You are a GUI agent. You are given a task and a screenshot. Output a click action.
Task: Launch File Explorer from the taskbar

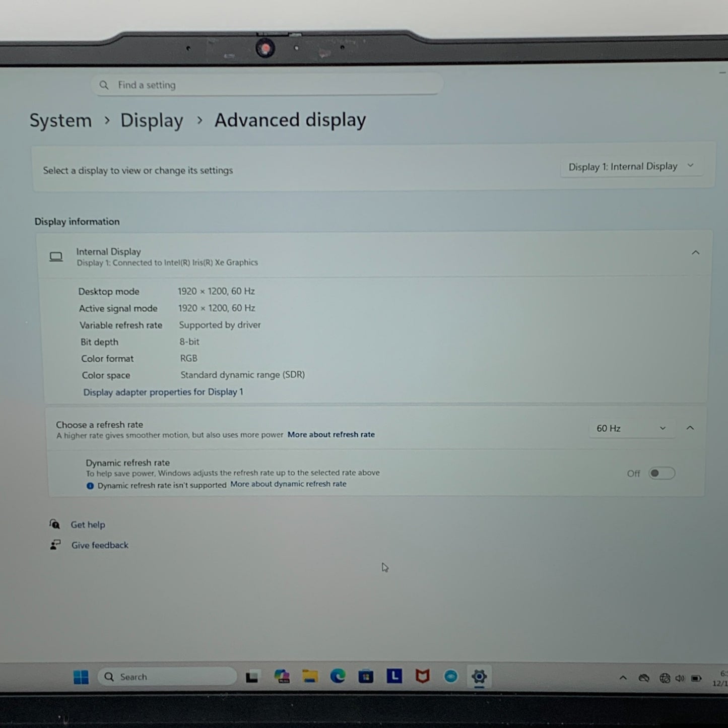[310, 677]
